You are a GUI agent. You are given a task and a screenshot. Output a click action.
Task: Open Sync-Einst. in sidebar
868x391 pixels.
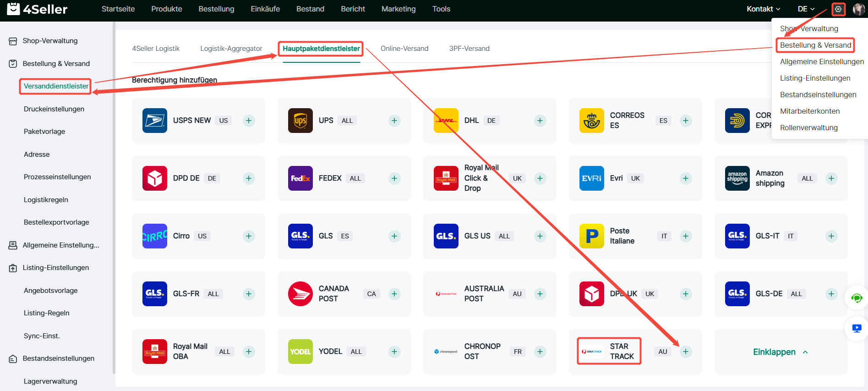click(42, 336)
